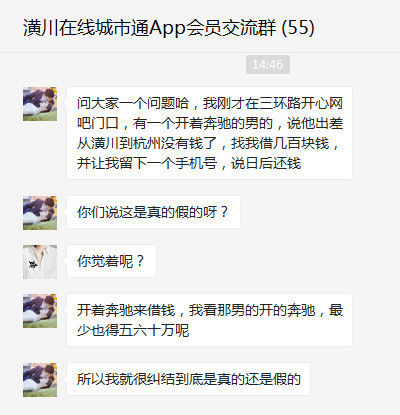Click the words 找我借几百块钱 in first message
The width and height of the screenshot is (400, 415).
280,143
